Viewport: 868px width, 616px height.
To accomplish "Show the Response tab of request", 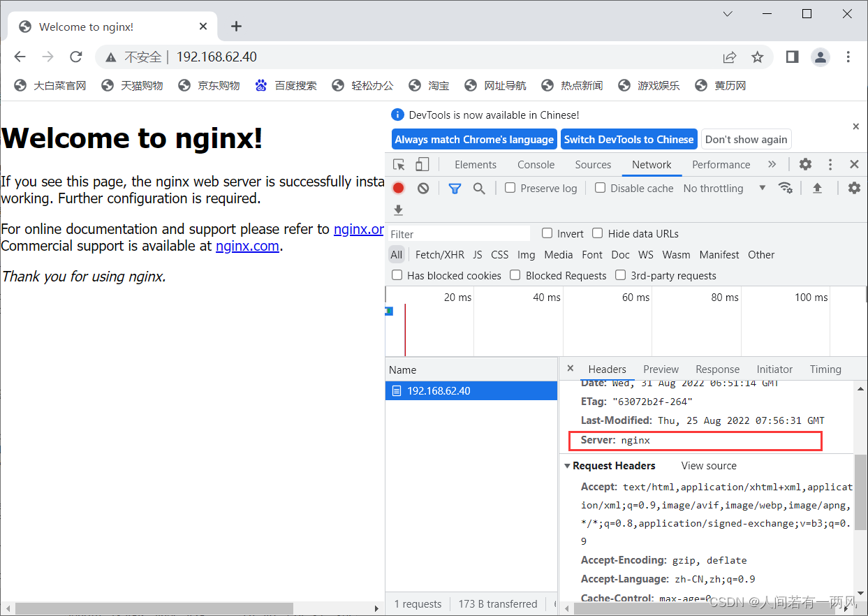I will pos(717,369).
